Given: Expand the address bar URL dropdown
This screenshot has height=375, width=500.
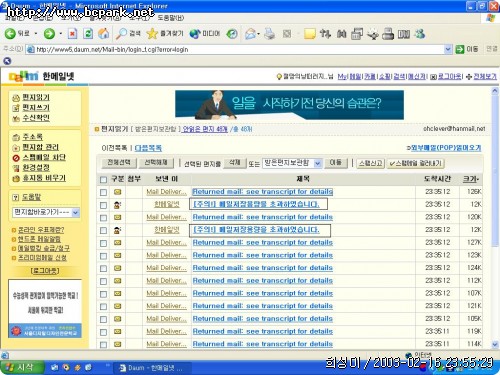Looking at the screenshot, I should click(448, 49).
